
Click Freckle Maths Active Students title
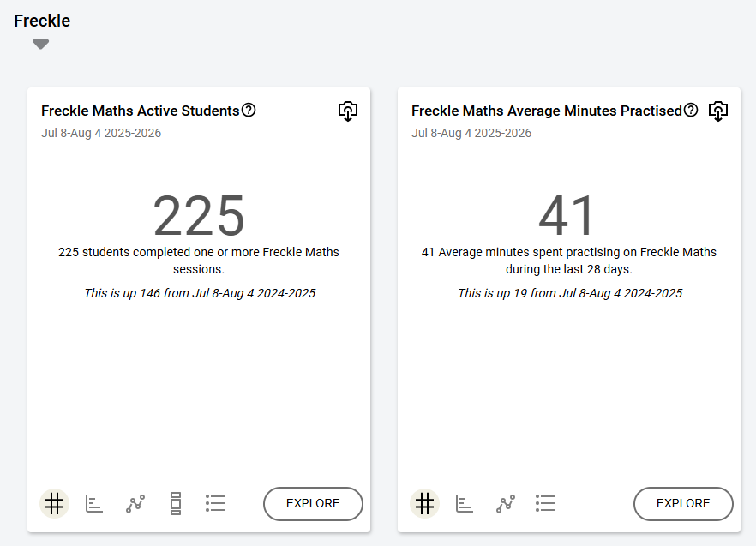click(141, 111)
